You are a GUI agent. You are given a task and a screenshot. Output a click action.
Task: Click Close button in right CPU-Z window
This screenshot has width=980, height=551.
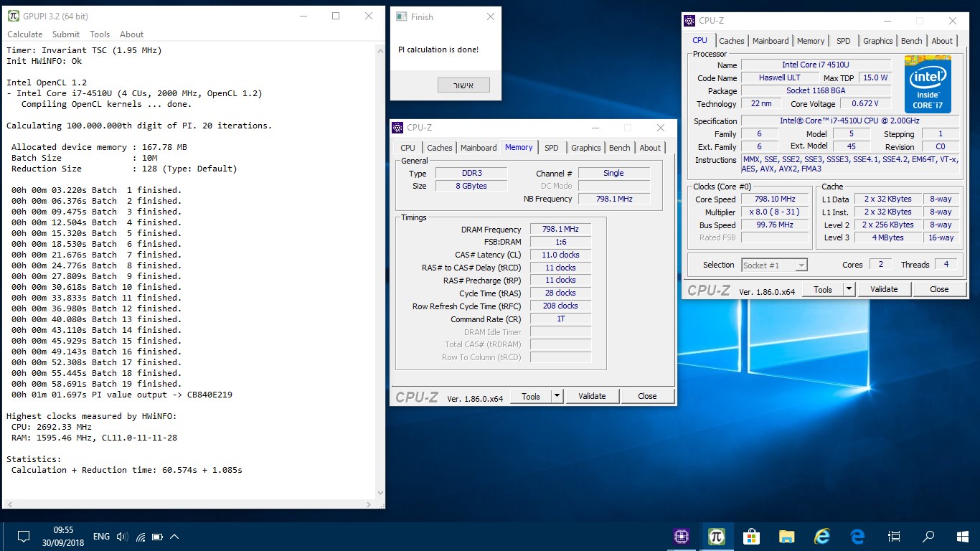tap(939, 289)
